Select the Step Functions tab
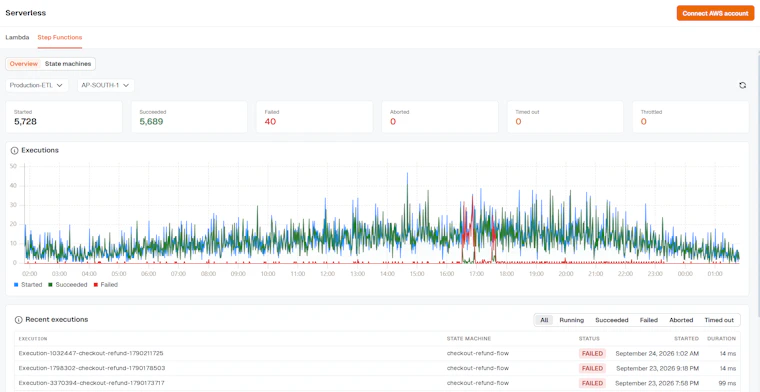 (x=60, y=37)
